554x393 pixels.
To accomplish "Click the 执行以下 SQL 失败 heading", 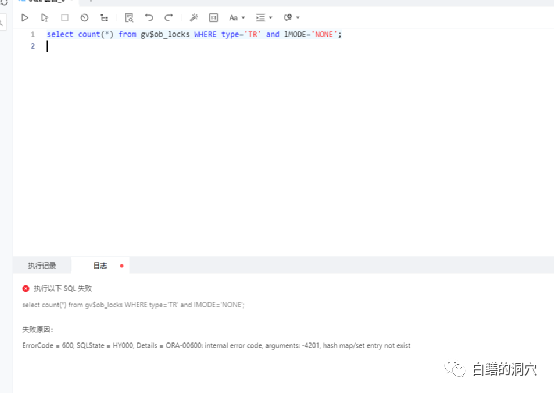I will [x=63, y=288].
